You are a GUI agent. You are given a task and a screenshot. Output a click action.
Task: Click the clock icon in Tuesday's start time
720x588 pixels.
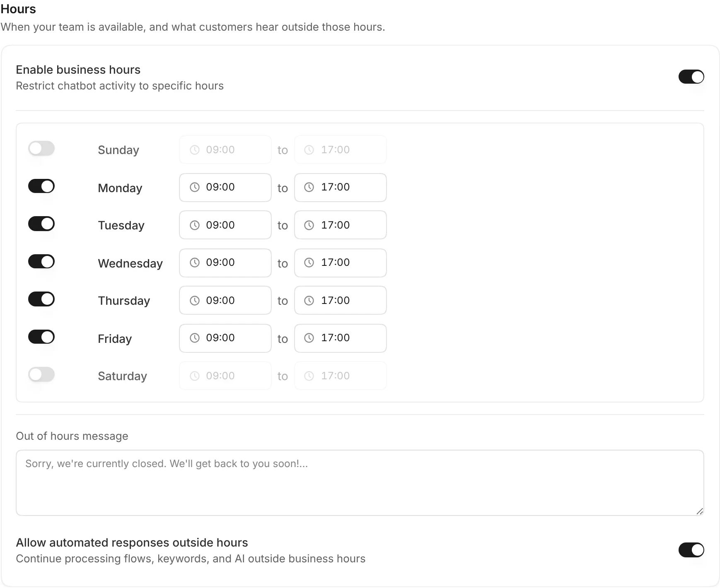coord(195,225)
